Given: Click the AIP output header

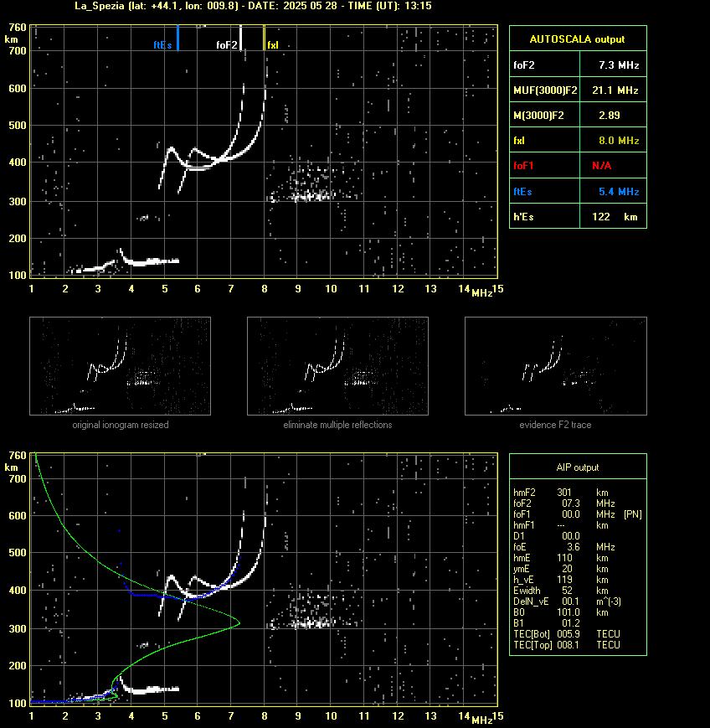Looking at the screenshot, I should click(578, 467).
